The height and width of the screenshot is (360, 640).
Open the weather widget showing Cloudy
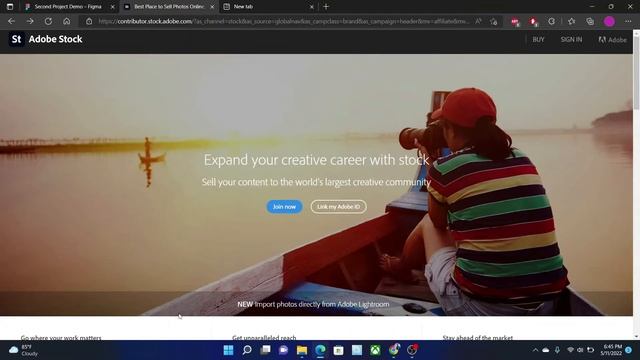click(x=24, y=350)
